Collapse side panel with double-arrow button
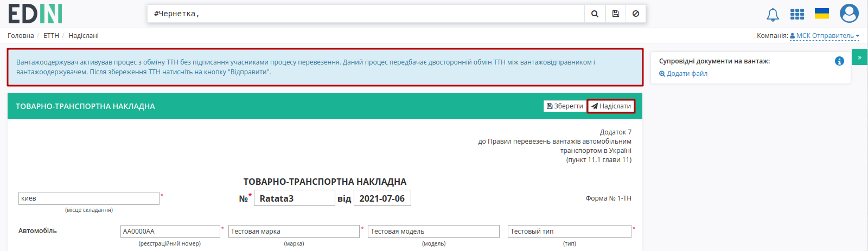 pyautogui.click(x=859, y=57)
